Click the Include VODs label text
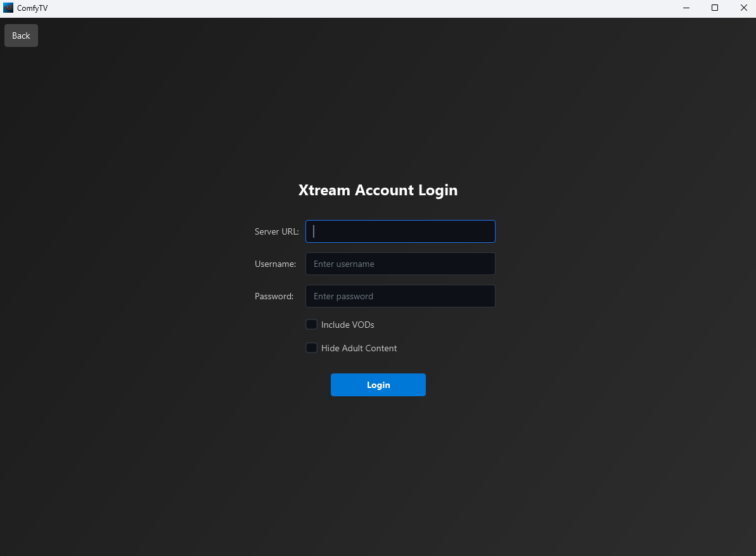756x556 pixels. (x=348, y=325)
